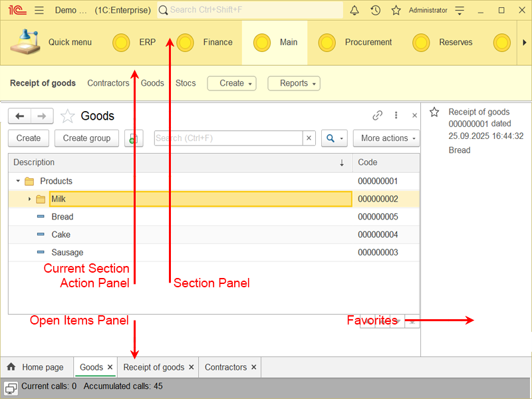Open favorites star in title bar
Viewport: 532px width, 399px height.
[x=396, y=10]
